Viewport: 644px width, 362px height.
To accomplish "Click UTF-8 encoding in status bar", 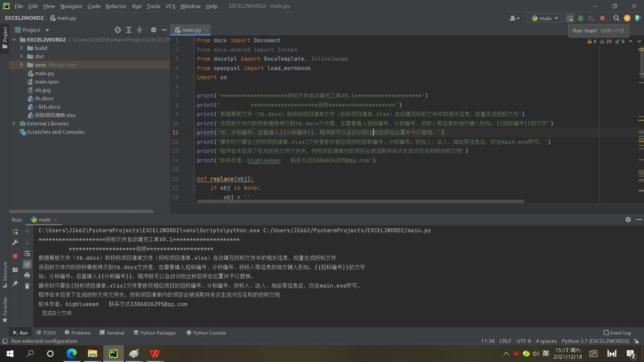I will point(524,341).
